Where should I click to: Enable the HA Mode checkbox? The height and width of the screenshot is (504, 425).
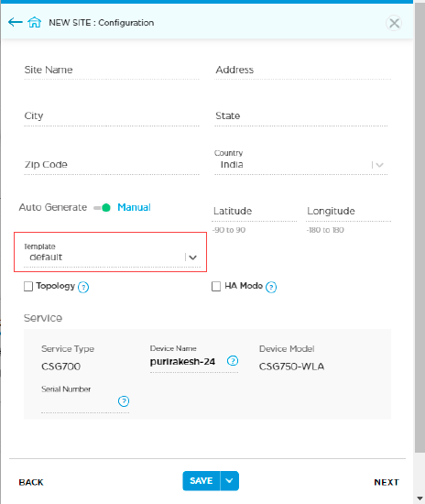click(216, 286)
